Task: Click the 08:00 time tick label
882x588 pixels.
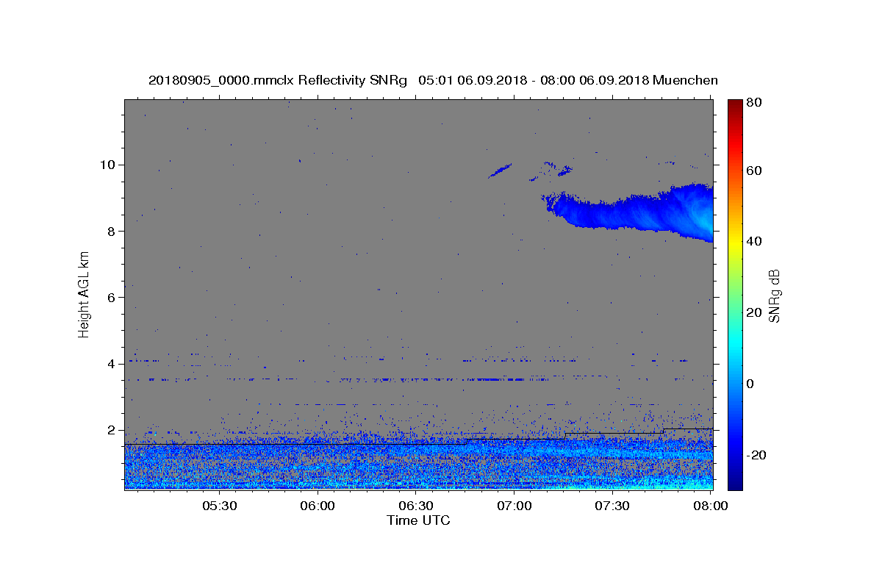Action: [710, 506]
